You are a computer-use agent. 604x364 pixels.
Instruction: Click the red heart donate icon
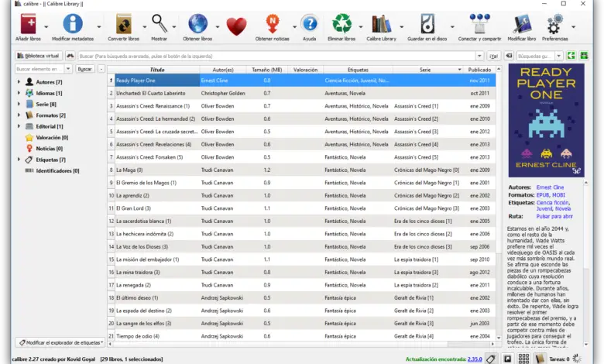click(236, 26)
